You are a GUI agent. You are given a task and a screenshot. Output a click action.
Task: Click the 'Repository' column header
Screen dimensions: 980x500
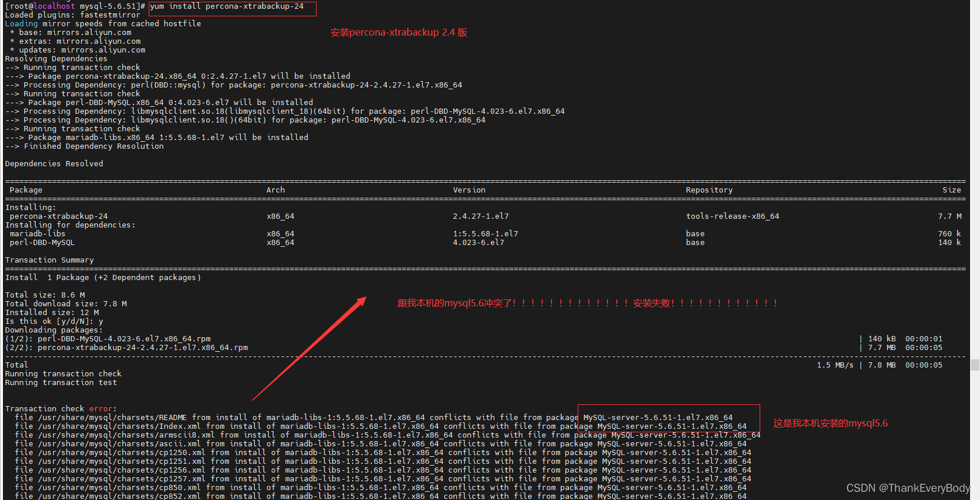(x=709, y=190)
